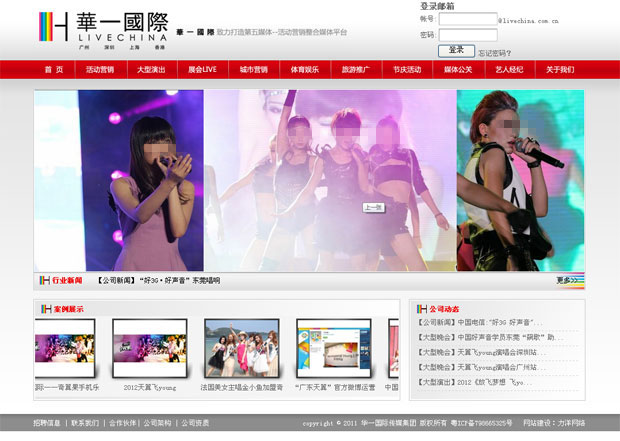Open 关于我们 page from navigation
Viewport: 620px width, 441px height.
[x=560, y=70]
